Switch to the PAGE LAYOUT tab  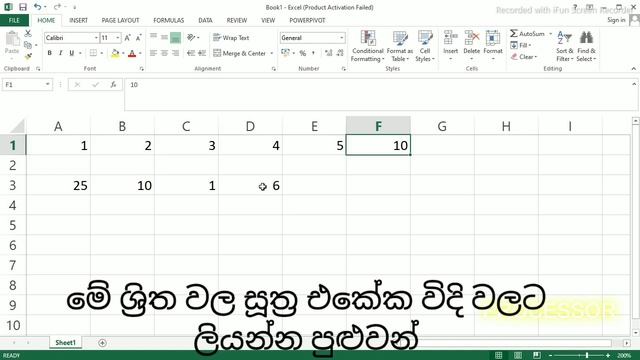120,20
